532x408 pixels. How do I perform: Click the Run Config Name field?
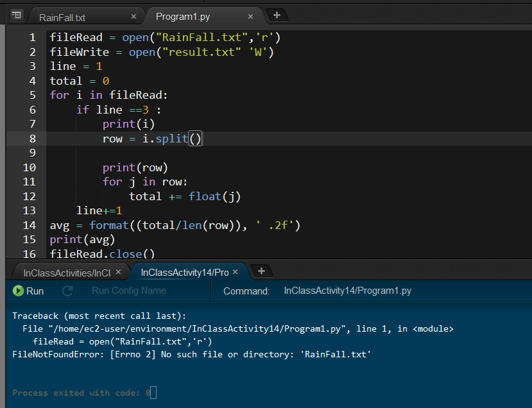(x=130, y=291)
